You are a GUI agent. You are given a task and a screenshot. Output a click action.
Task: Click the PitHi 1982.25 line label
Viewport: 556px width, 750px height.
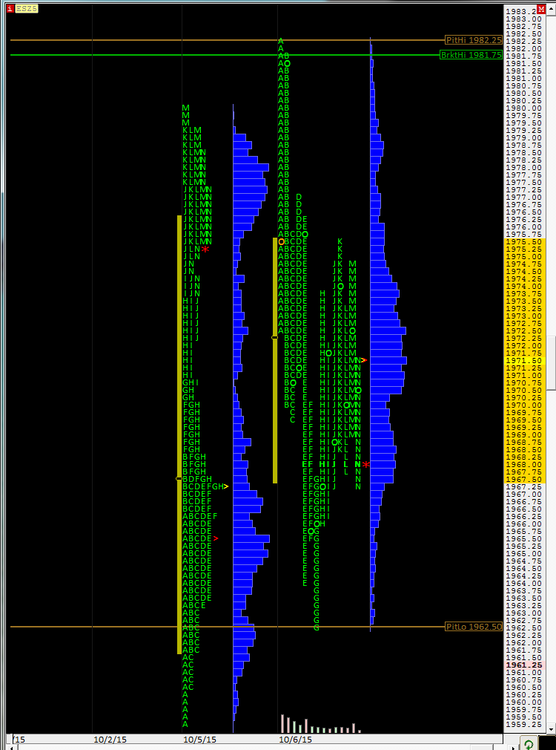(474, 40)
